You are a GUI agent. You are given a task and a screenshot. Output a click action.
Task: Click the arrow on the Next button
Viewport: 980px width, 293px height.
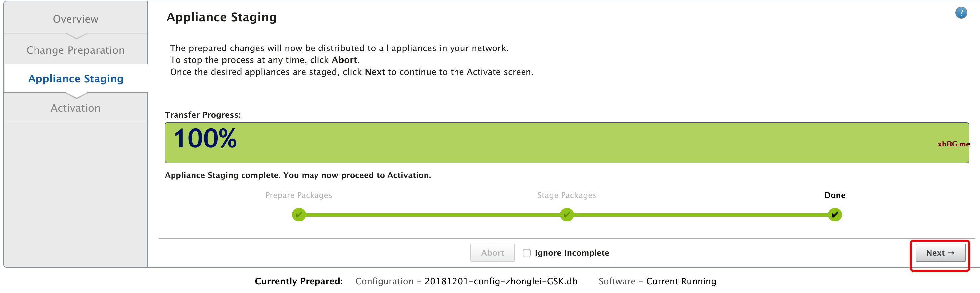(951, 253)
